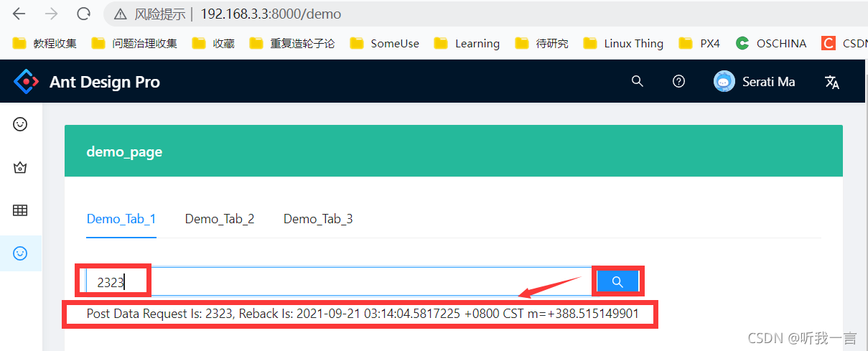868x351 pixels.
Task: Open the Learning bookmark folder
Action: pos(467,43)
